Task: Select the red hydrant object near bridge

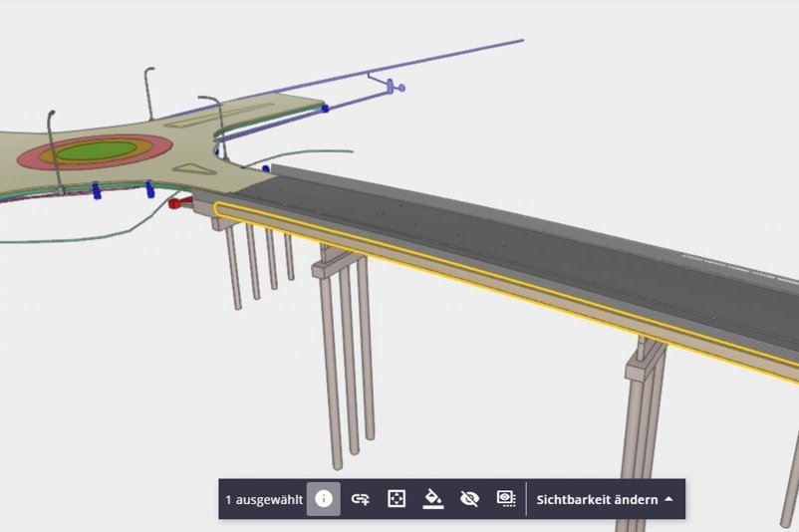Action: (178, 203)
